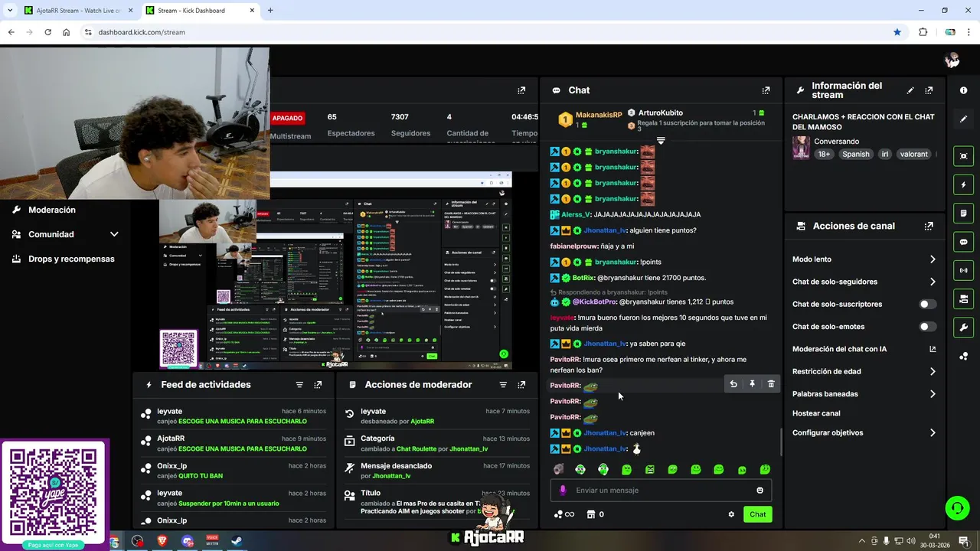Filter the Acciones de moderador list
The image size is (980, 551).
(503, 385)
